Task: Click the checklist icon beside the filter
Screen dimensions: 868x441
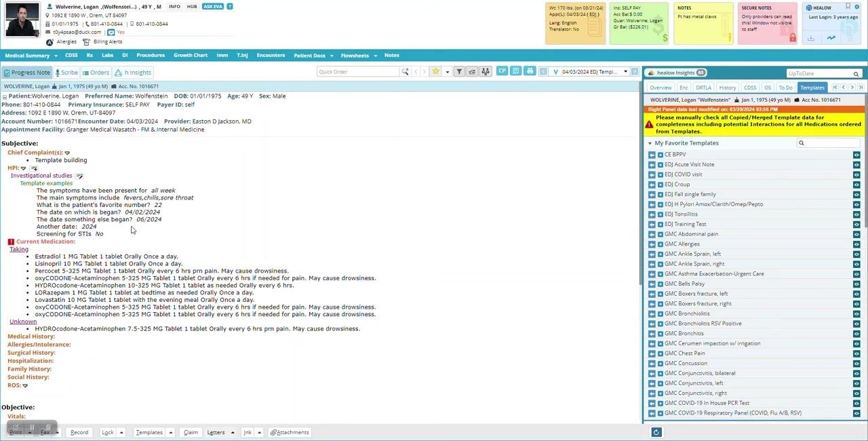Action: point(472,72)
